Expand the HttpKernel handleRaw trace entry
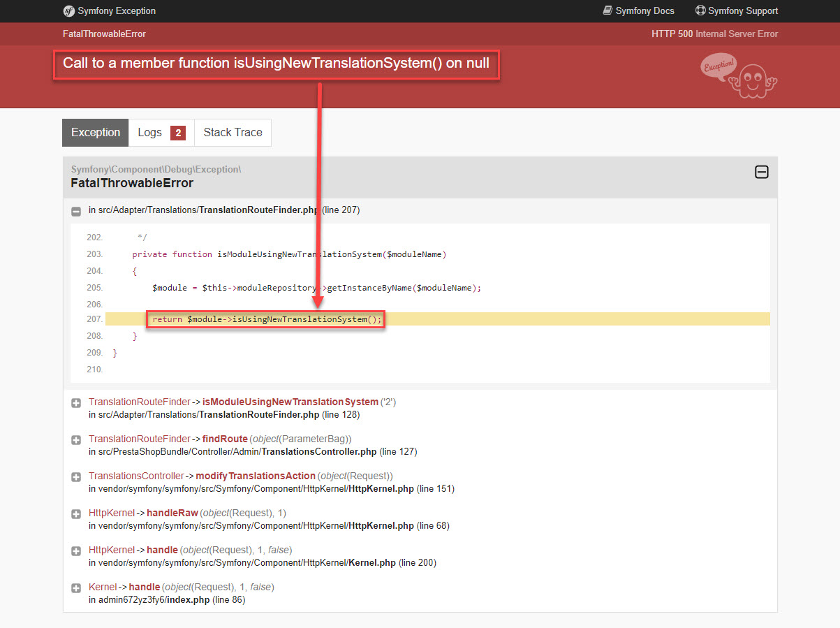This screenshot has height=628, width=840. (x=76, y=514)
